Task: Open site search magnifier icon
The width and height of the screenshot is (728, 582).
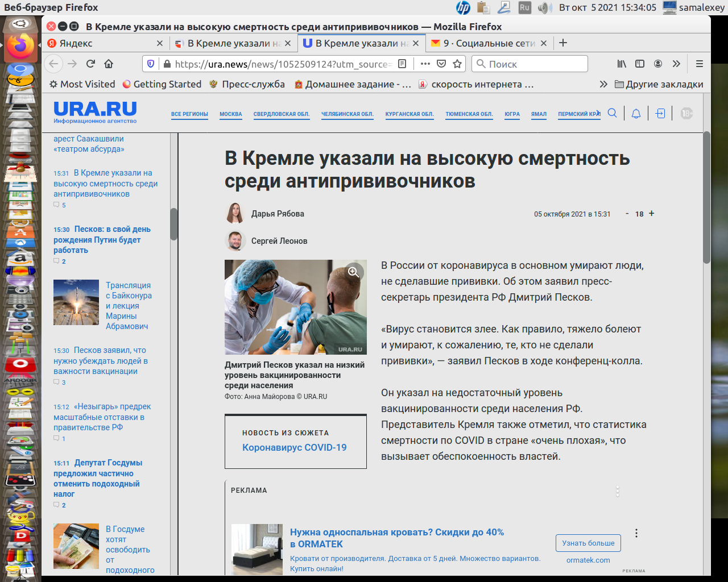Action: (x=613, y=113)
